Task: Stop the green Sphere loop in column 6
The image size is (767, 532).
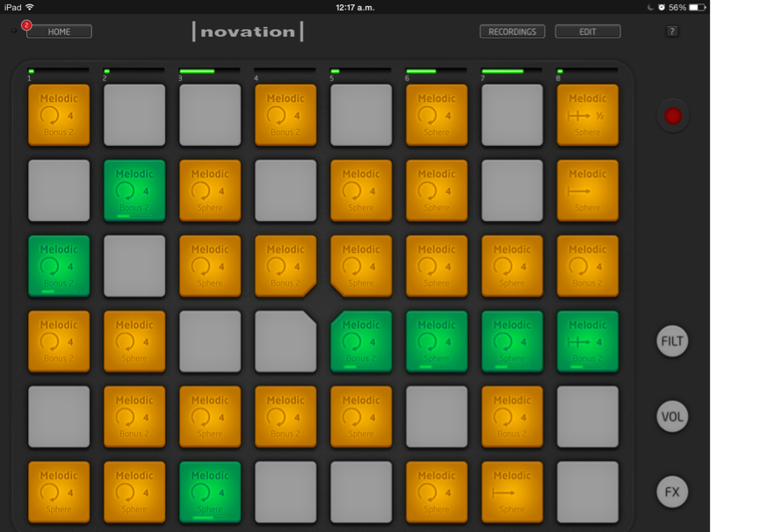Action: [437, 341]
